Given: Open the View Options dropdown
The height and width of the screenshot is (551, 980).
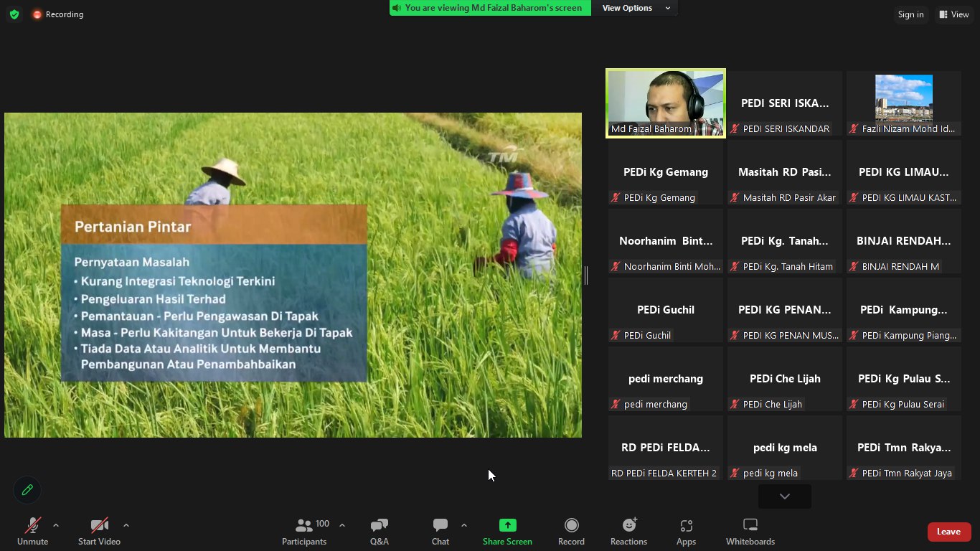Looking at the screenshot, I should coord(635,8).
